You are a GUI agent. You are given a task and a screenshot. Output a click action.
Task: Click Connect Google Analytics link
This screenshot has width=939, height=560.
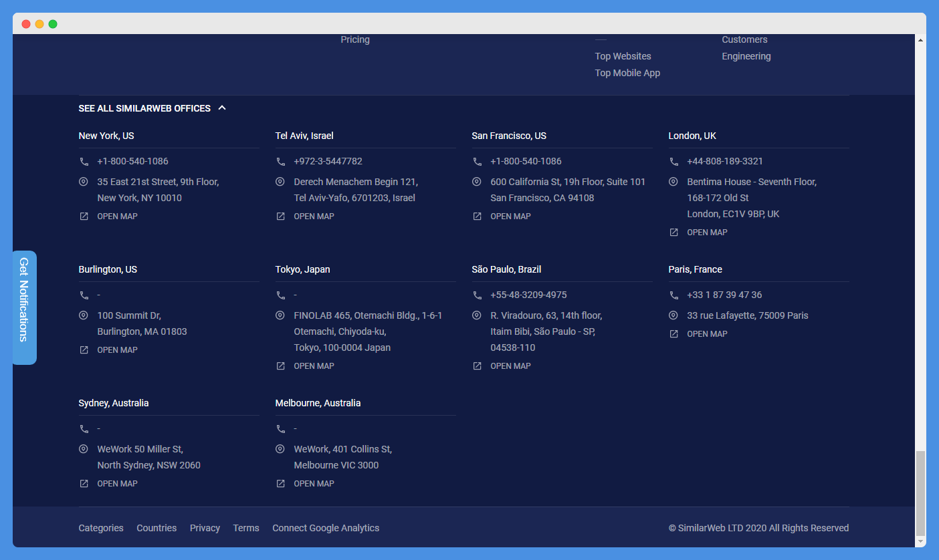click(326, 528)
